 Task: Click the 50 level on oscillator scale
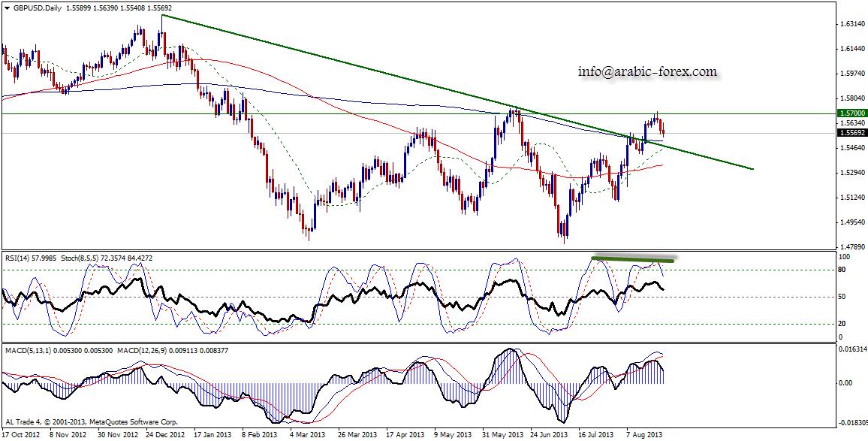[x=843, y=298]
